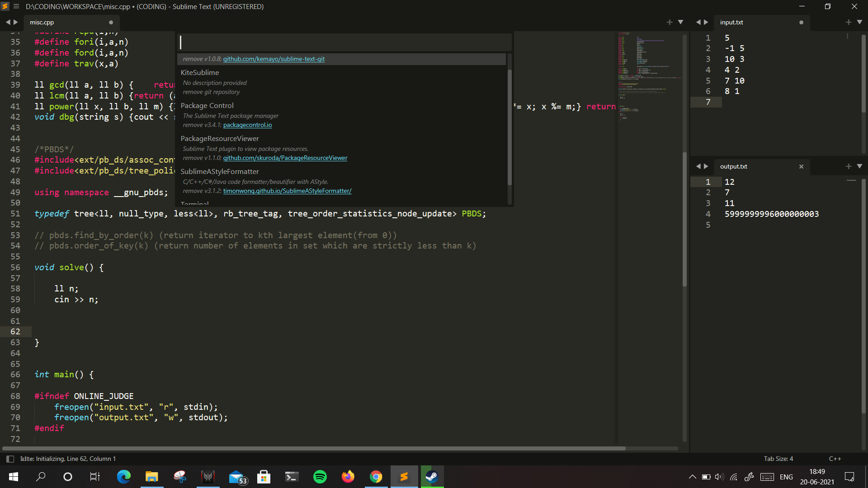The height and width of the screenshot is (488, 868).
Task: Open Spotify from the taskbar
Action: (x=320, y=477)
